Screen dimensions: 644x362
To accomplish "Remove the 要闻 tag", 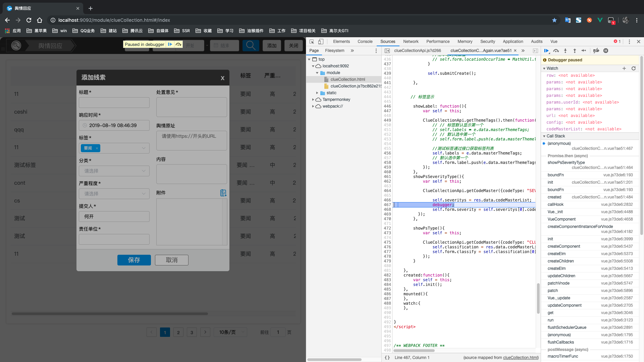I will (97, 148).
